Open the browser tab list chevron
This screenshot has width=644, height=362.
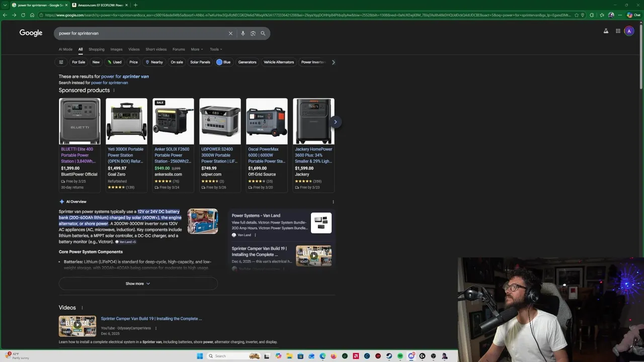click(x=5, y=5)
